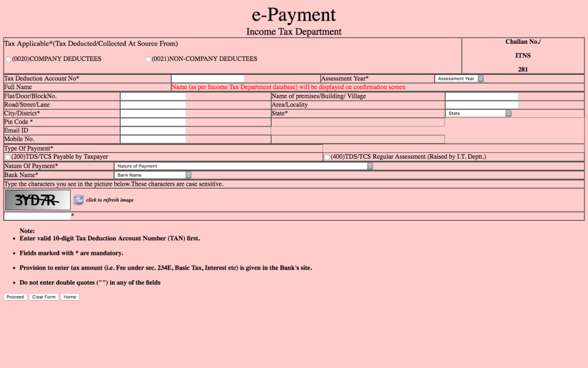Click the captcha characters entry field
Viewport: 588px width, 368px height.
tap(37, 216)
